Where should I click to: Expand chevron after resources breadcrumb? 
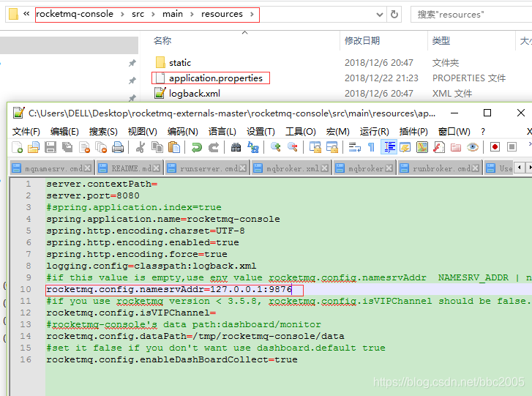click(252, 14)
